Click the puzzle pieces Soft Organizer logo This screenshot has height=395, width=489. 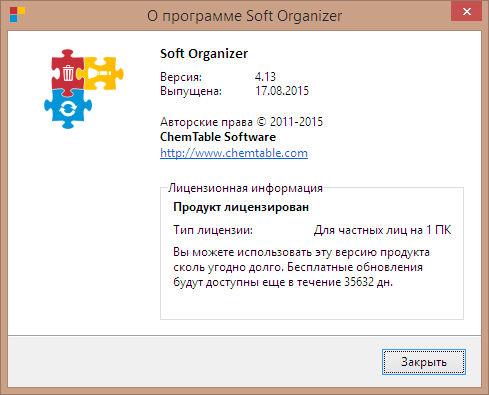[84, 88]
